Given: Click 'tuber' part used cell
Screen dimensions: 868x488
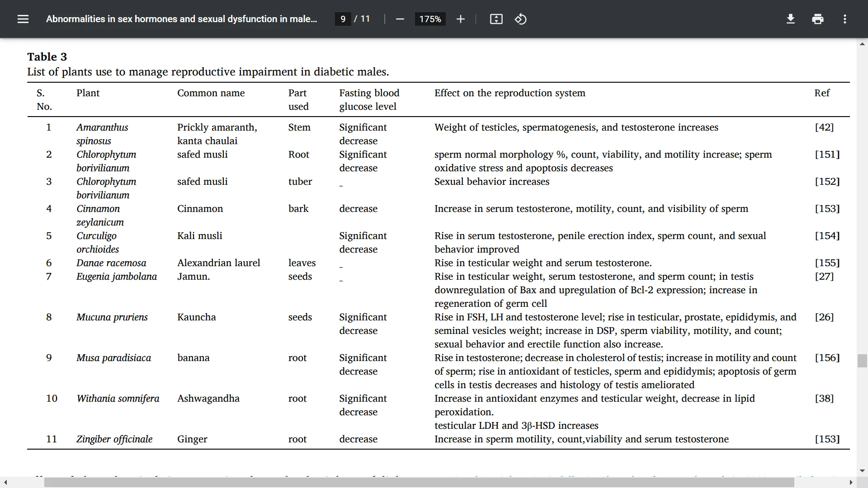Looking at the screenshot, I should pos(300,181).
